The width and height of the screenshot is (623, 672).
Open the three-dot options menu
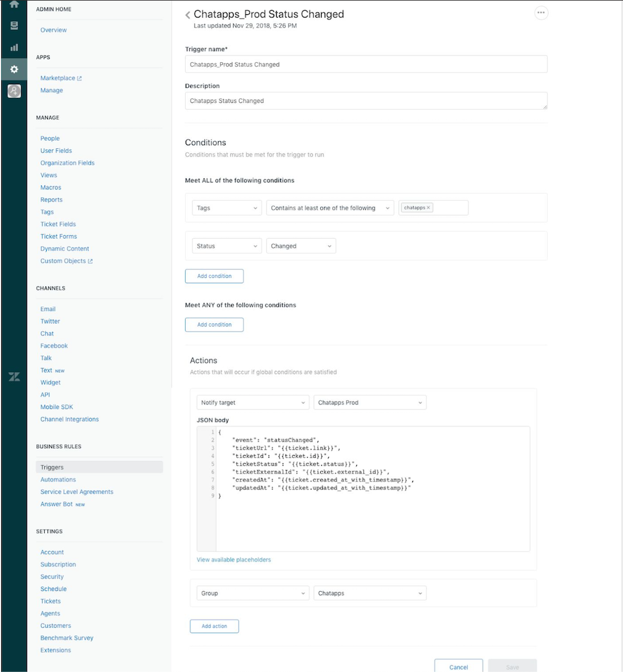[x=541, y=13]
